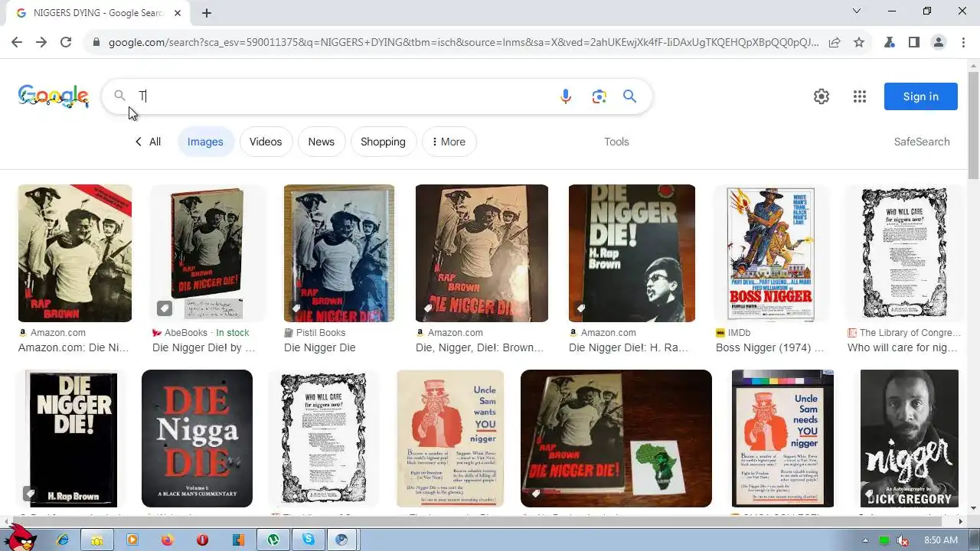The height and width of the screenshot is (551, 980).
Task: Expand the tab search chevron
Action: point(857,11)
